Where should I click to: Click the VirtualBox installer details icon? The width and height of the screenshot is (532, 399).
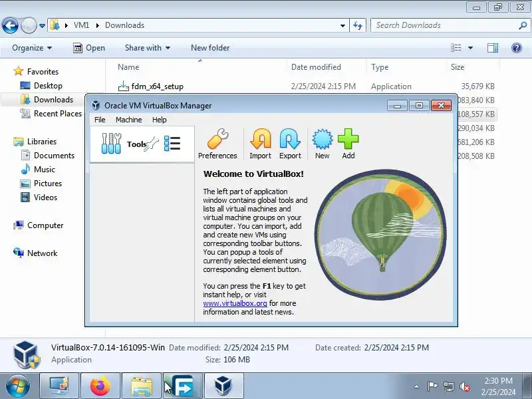27,355
